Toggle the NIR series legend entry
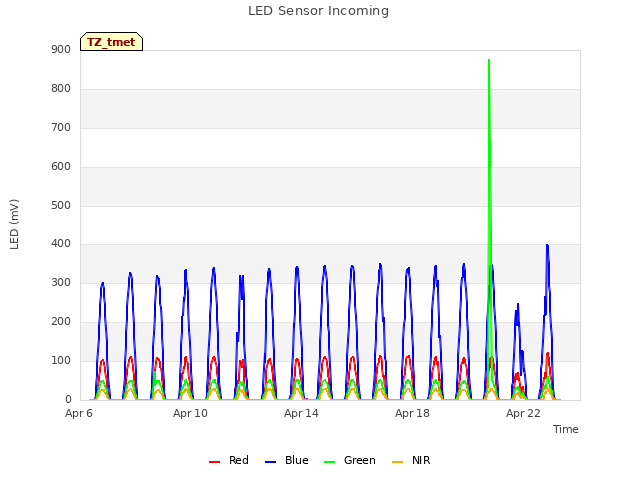640x480 pixels. coord(411,460)
